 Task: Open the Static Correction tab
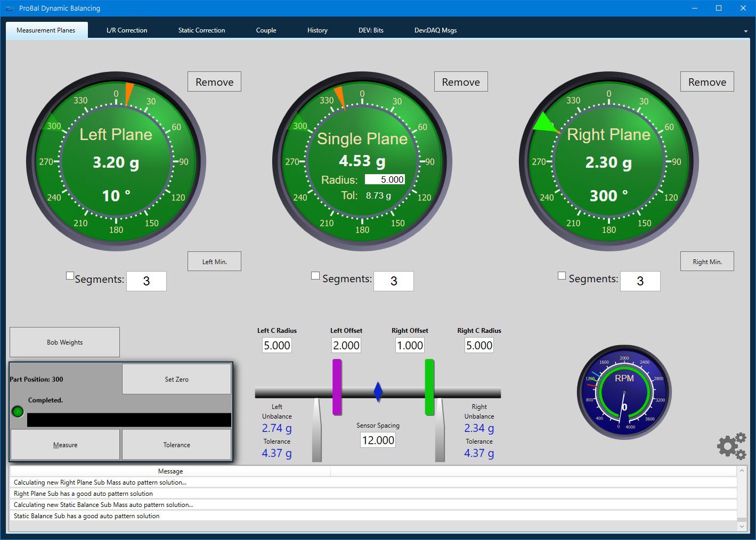pyautogui.click(x=201, y=30)
